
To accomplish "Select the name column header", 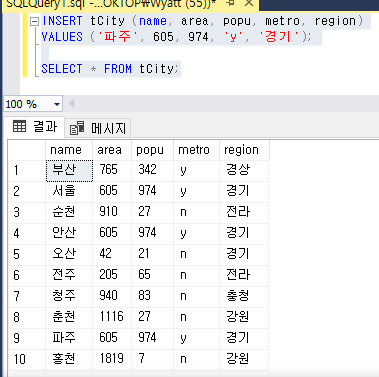I will point(69,150).
